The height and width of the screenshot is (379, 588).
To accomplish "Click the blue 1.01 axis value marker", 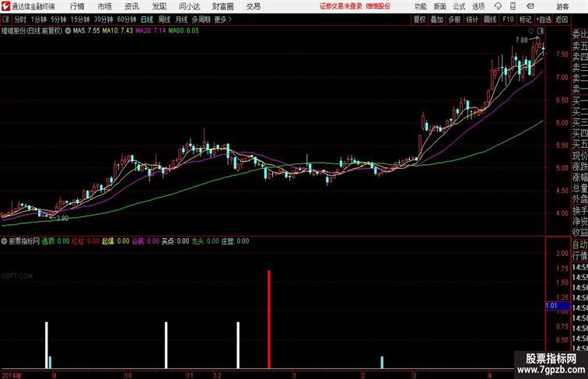I will tap(557, 305).
